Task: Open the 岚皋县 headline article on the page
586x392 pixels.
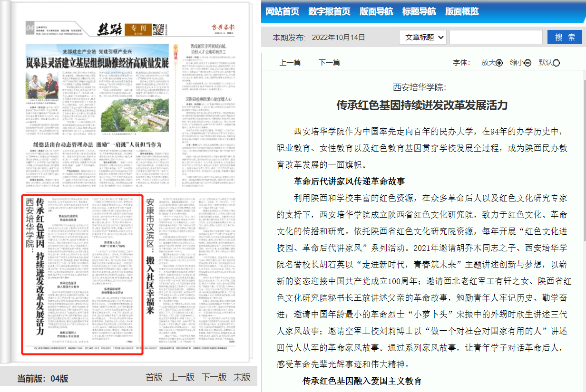Action: pyautogui.click(x=98, y=62)
